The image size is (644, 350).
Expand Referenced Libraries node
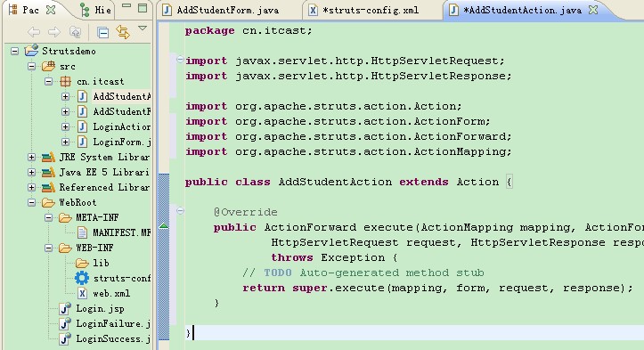32,187
